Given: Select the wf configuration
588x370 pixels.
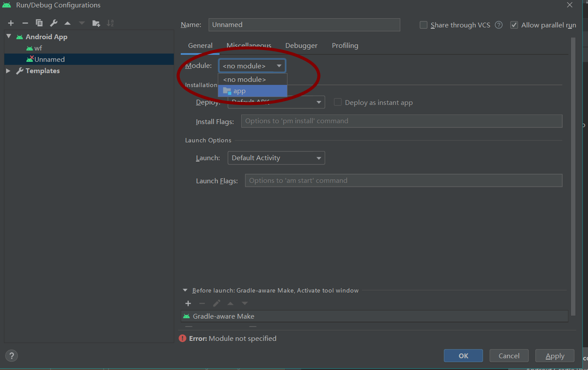Looking at the screenshot, I should click(89, 48).
